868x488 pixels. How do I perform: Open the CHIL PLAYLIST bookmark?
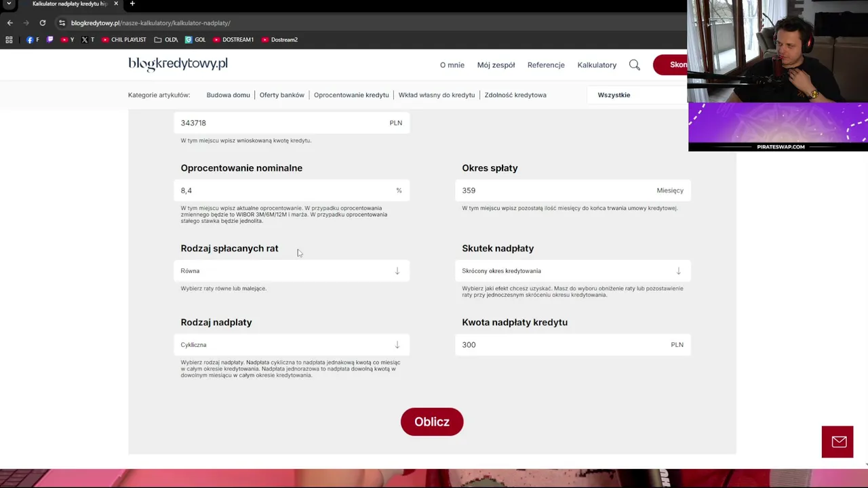pos(124,40)
